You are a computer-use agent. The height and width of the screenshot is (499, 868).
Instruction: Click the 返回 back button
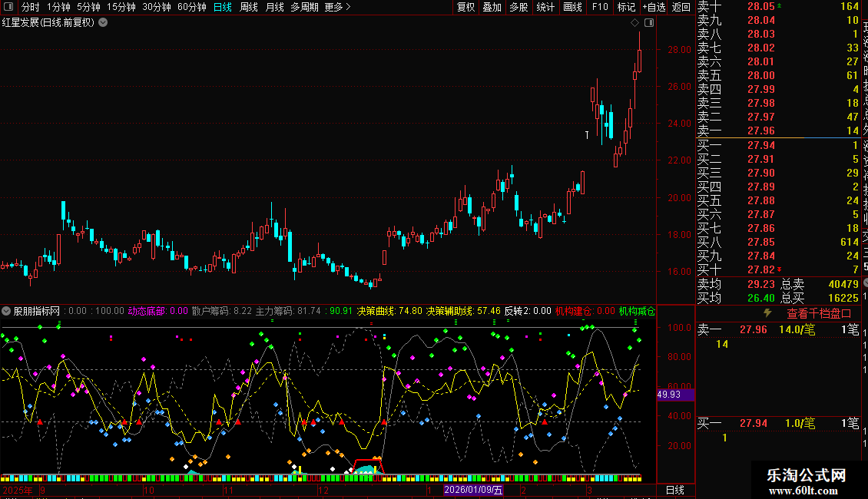[681, 7]
